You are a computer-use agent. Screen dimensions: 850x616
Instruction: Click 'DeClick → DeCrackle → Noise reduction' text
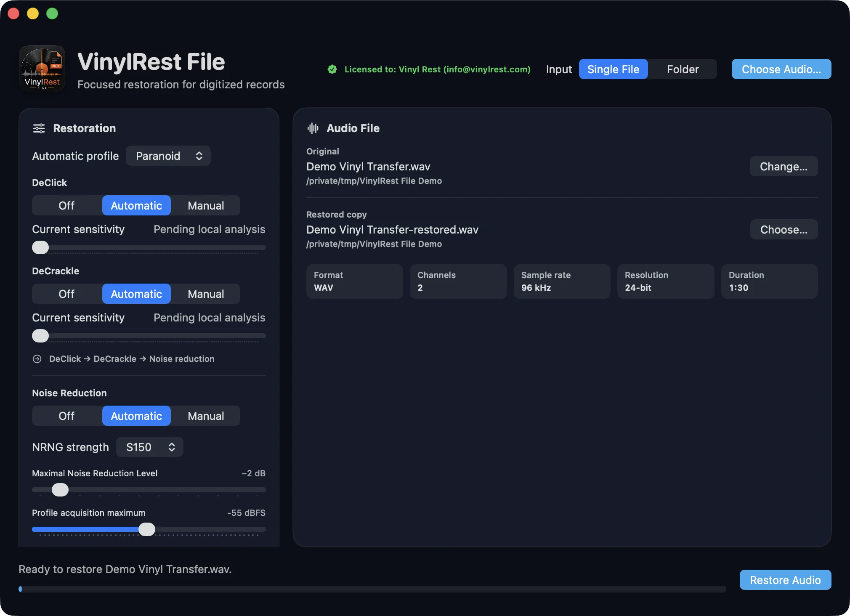(x=132, y=359)
